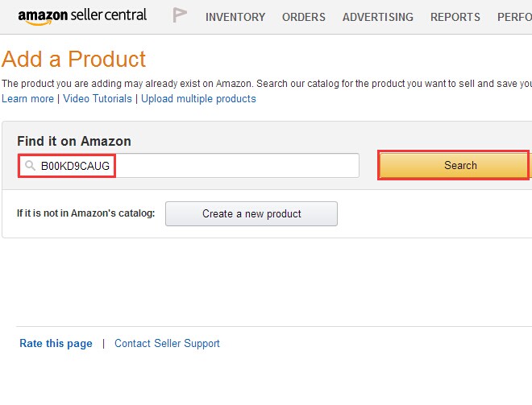Viewport: 532px width, 405px height.
Task: Focus the empty area of the catalog search field
Action: pyautogui.click(x=237, y=165)
